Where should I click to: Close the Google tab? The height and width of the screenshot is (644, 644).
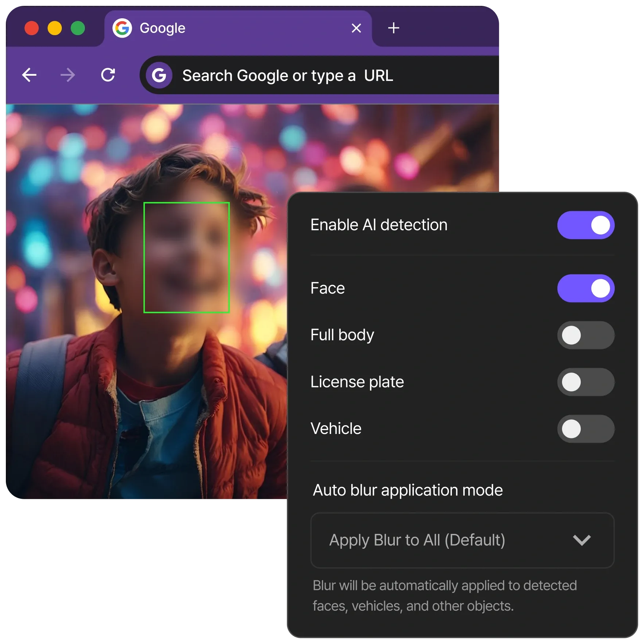tap(356, 28)
